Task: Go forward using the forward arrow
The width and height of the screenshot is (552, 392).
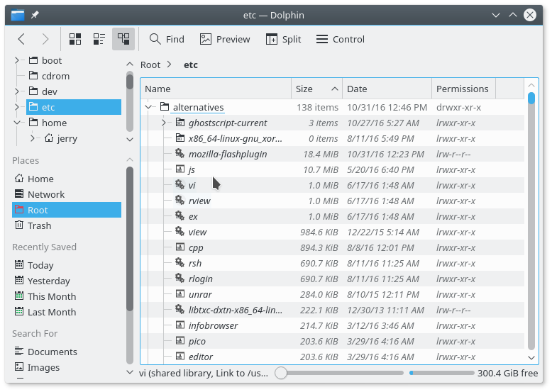Action: pyautogui.click(x=45, y=39)
